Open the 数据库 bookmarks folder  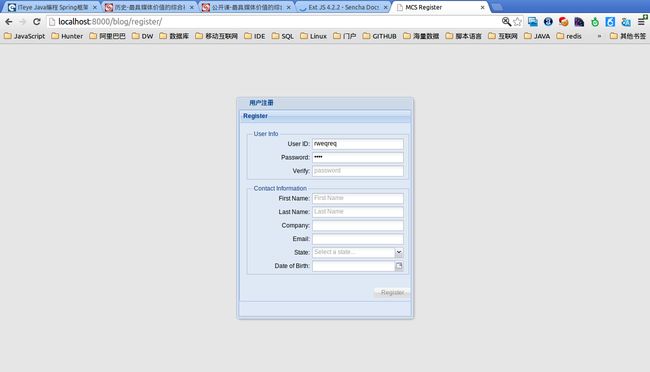(174, 36)
